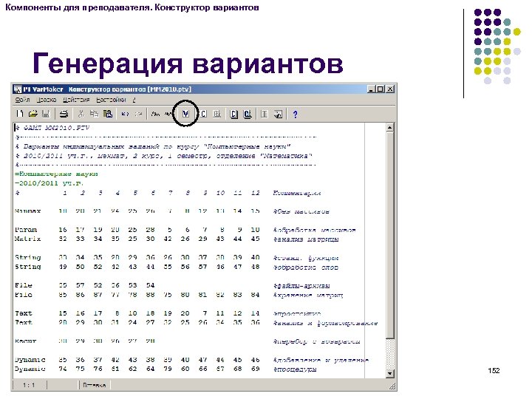Click the C icon with magnifier

click(248, 114)
